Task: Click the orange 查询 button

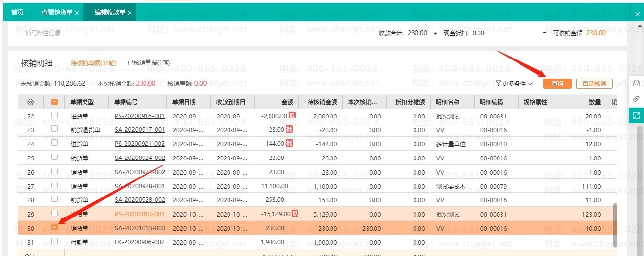Action: coord(557,84)
